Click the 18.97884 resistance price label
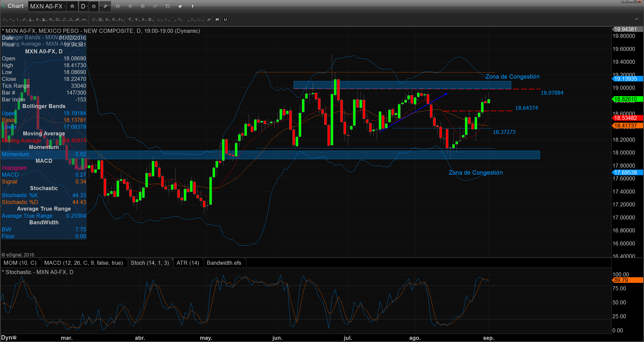The image size is (644, 342). (552, 93)
